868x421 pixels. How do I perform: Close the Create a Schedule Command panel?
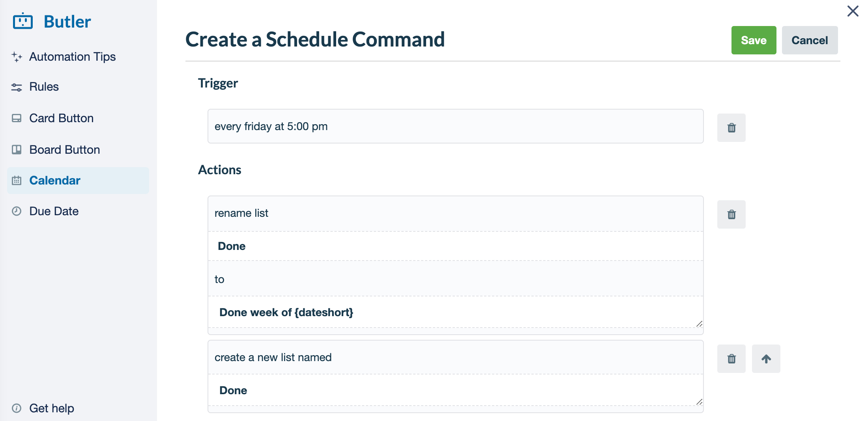tap(853, 11)
